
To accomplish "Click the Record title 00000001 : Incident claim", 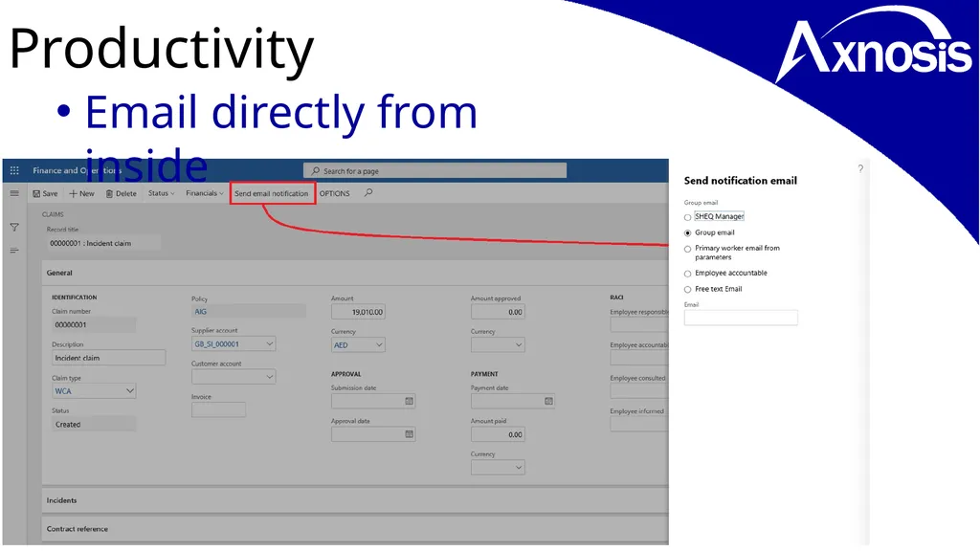I will [103, 243].
